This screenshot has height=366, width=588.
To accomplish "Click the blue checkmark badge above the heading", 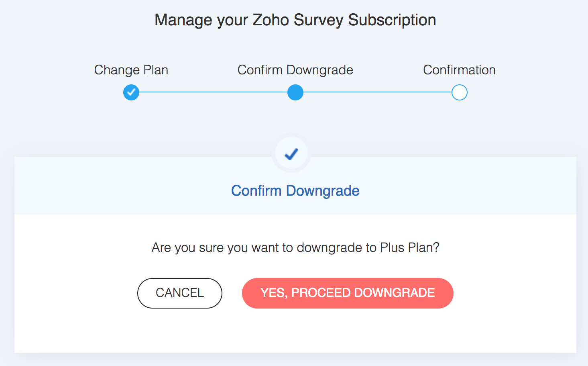I will (291, 154).
